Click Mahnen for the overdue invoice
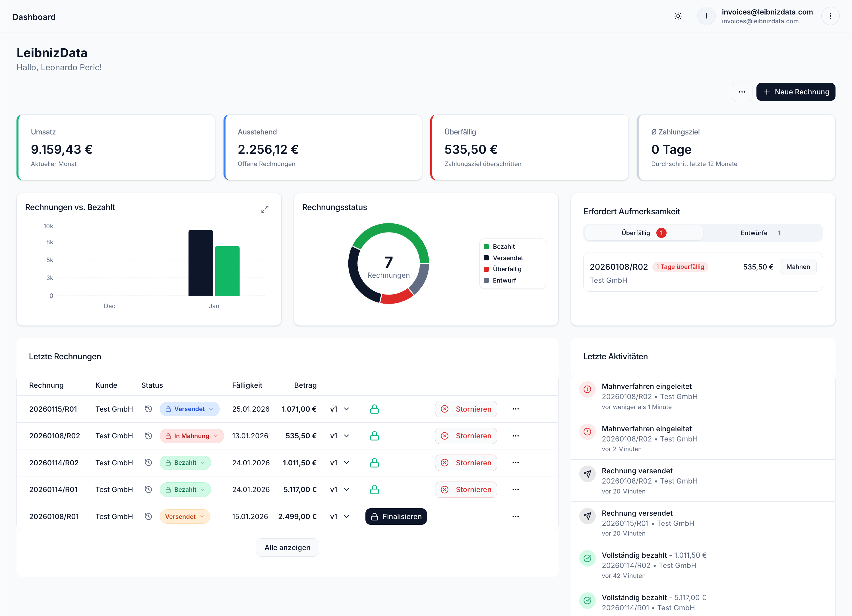Viewport: 852px width, 616px height. click(x=798, y=267)
